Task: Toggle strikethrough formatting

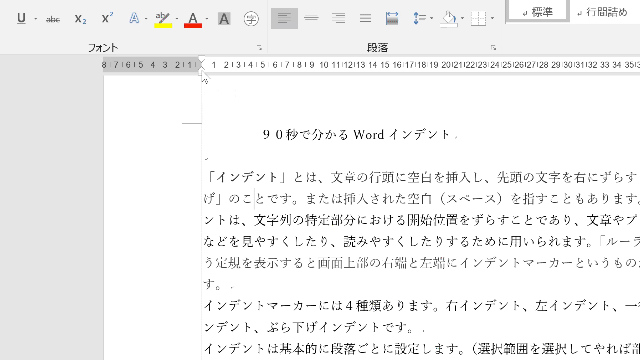Action: click(53, 18)
